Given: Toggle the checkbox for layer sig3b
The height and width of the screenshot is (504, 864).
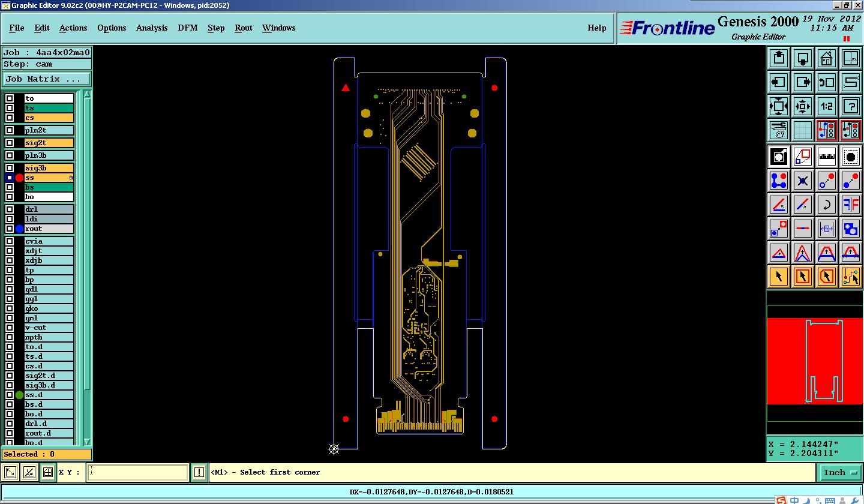Looking at the screenshot, I should tap(10, 168).
